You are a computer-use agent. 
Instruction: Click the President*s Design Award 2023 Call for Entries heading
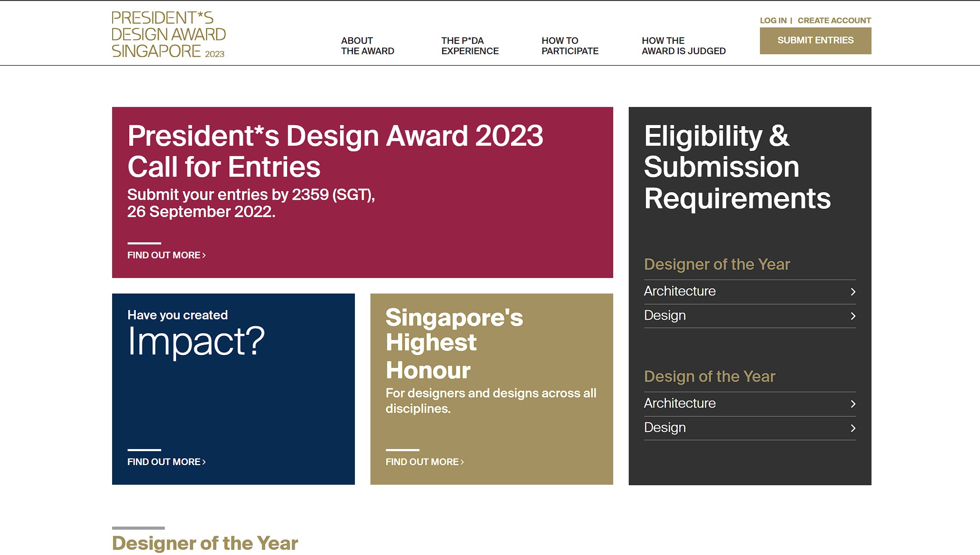pyautogui.click(x=335, y=151)
